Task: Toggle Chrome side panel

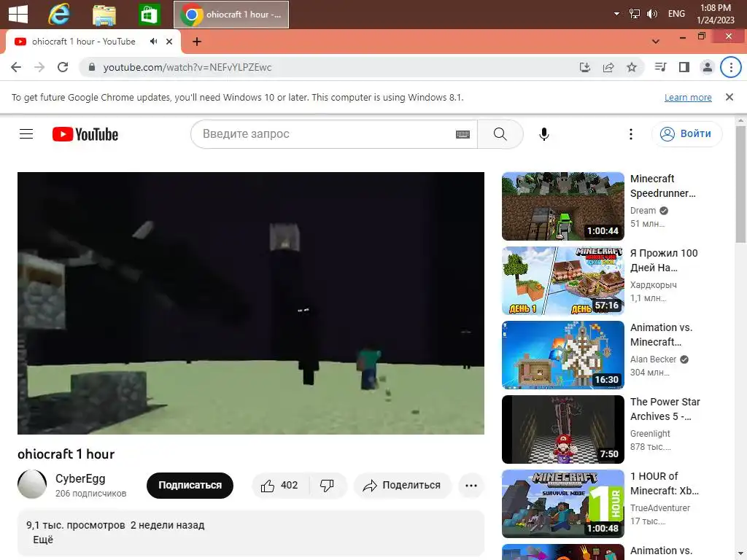Action: point(684,67)
